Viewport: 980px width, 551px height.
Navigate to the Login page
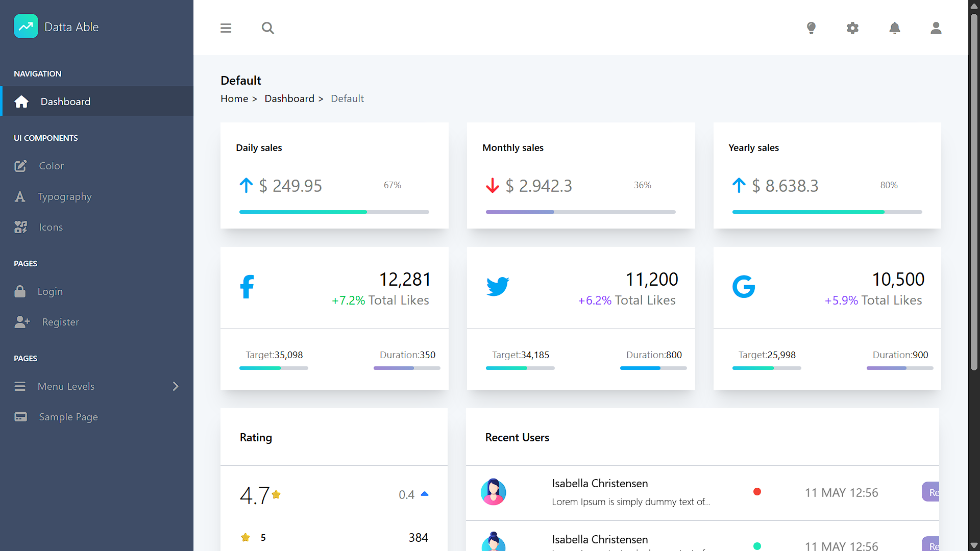(50, 291)
